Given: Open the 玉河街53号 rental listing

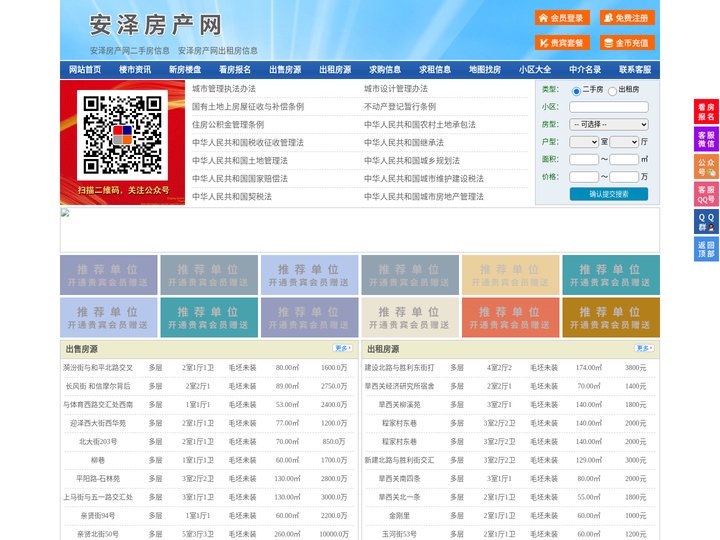Looking at the screenshot, I should tap(399, 534).
